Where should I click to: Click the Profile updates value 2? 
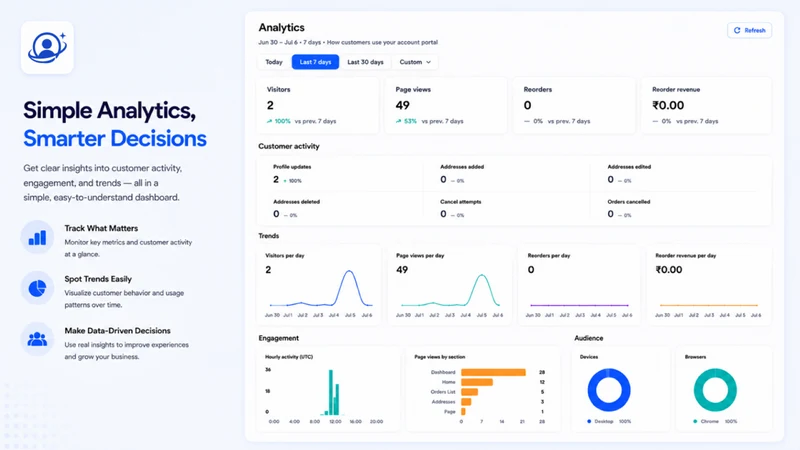coord(276,180)
